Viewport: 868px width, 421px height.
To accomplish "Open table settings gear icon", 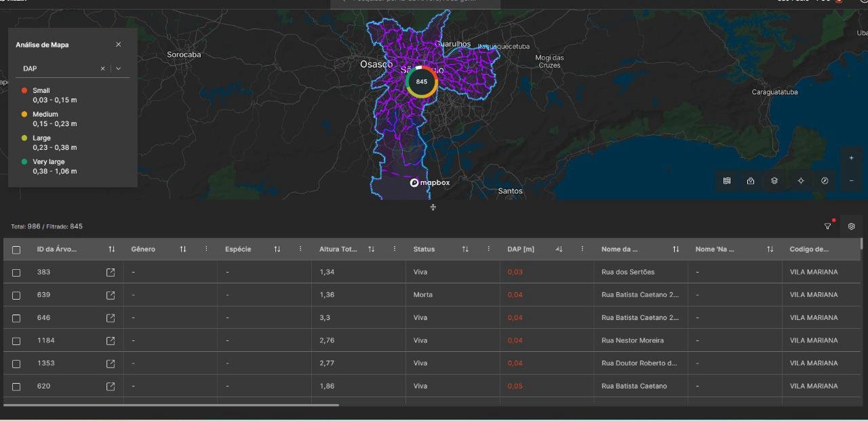I will point(852,226).
